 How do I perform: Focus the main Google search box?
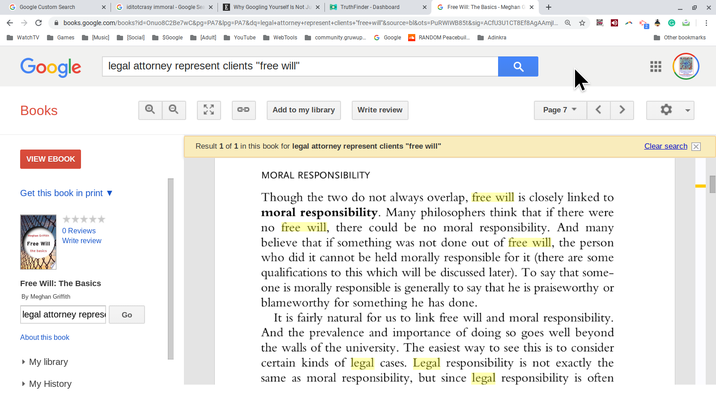(300, 66)
